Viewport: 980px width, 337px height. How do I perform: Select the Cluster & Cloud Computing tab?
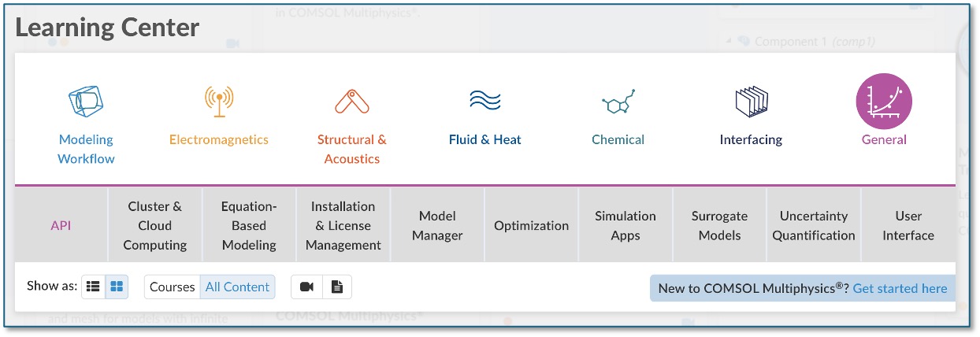(x=154, y=225)
